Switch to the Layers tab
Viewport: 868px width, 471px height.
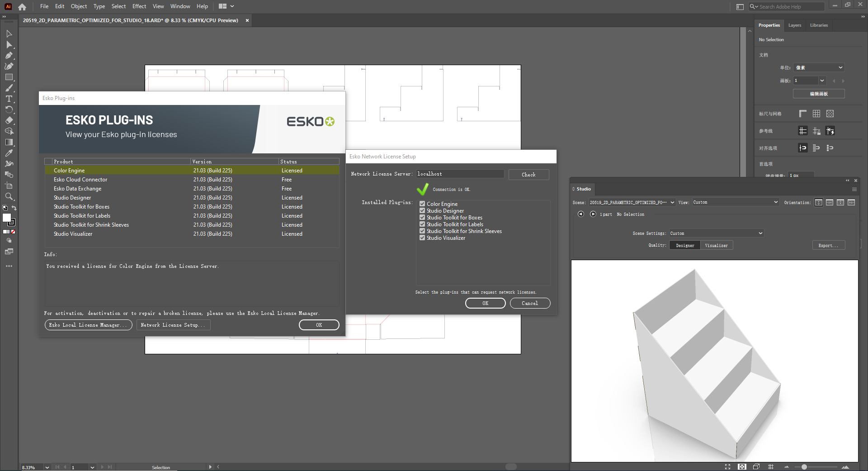coord(794,25)
